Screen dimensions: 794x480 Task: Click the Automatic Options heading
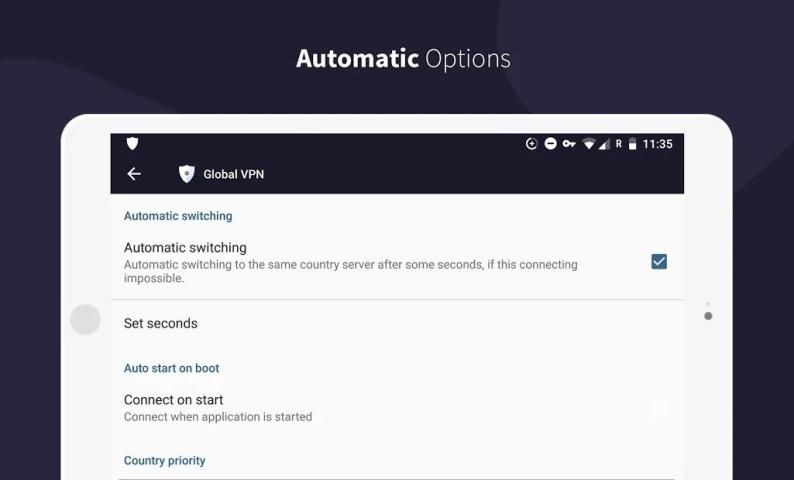403,58
